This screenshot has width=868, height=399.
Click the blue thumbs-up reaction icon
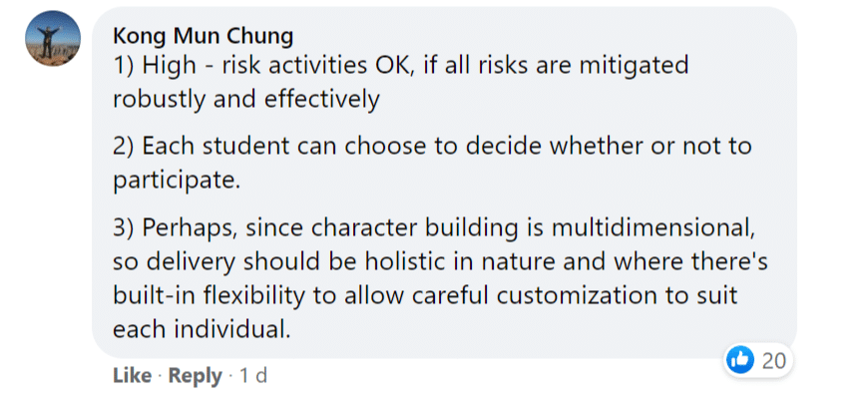tap(739, 361)
